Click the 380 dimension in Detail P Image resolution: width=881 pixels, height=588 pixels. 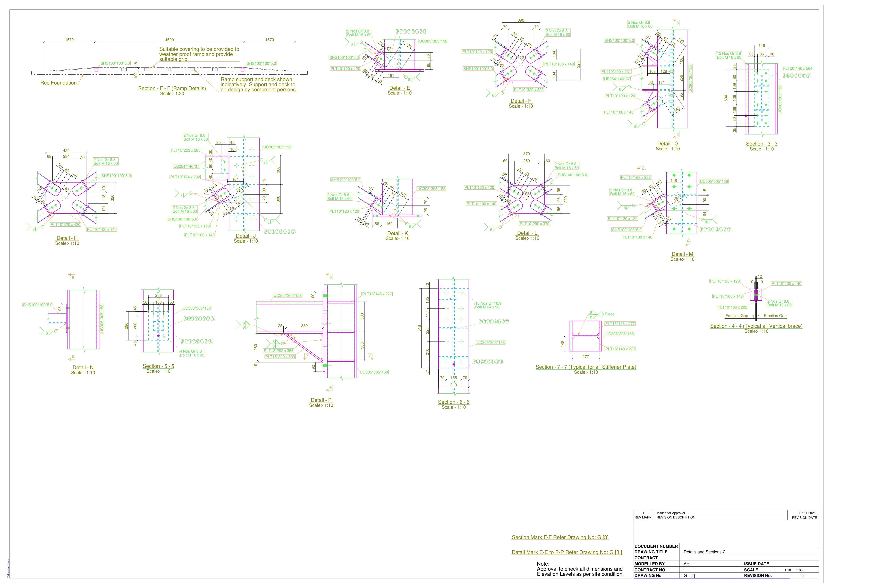point(304,326)
